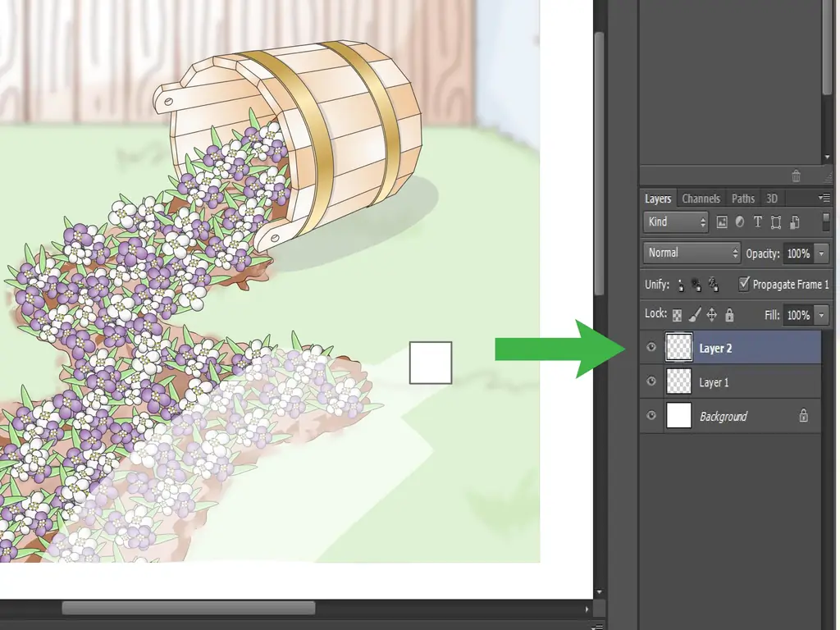Filter for smart objects icon

(794, 221)
